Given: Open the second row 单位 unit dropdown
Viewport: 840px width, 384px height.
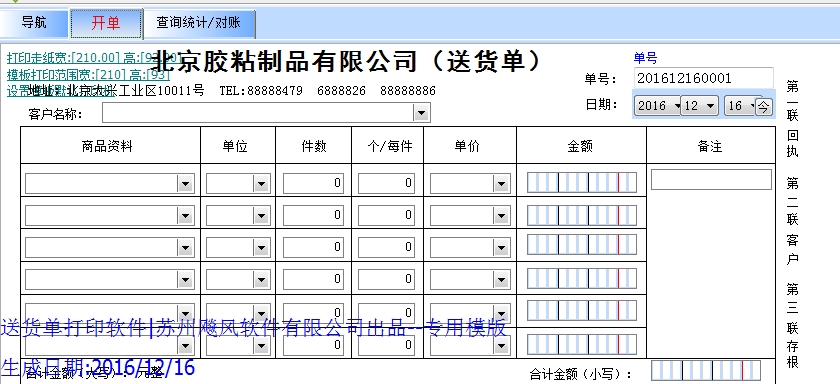Looking at the screenshot, I should 261,216.
